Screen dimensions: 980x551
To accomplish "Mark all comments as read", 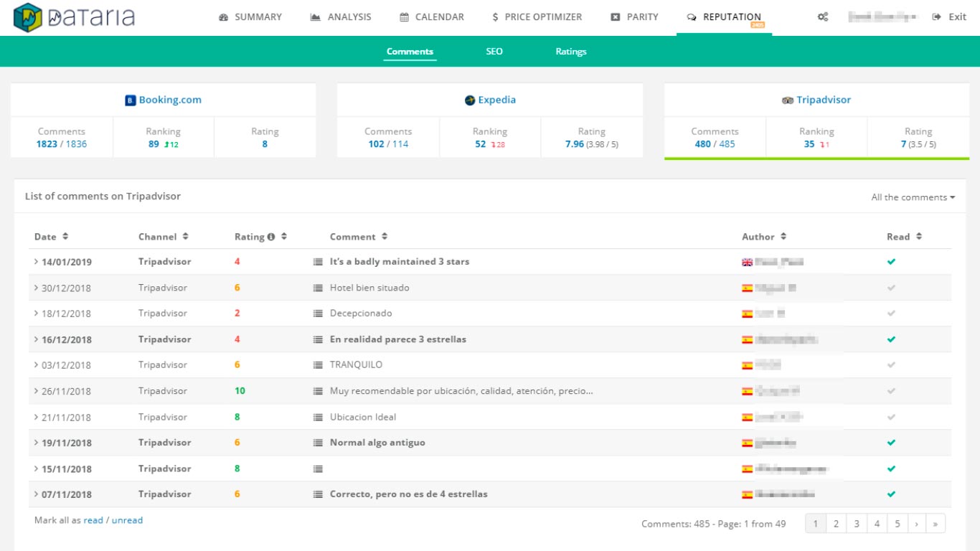I will point(93,520).
